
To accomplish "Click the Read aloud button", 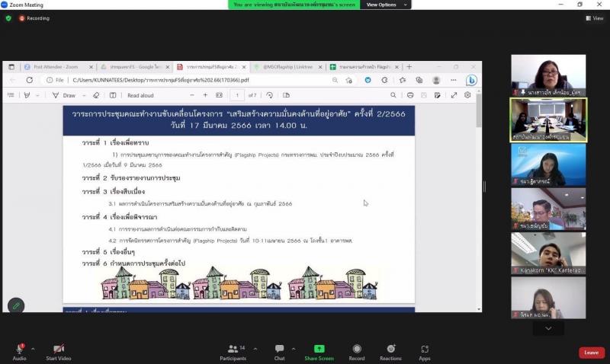I will coord(140,95).
